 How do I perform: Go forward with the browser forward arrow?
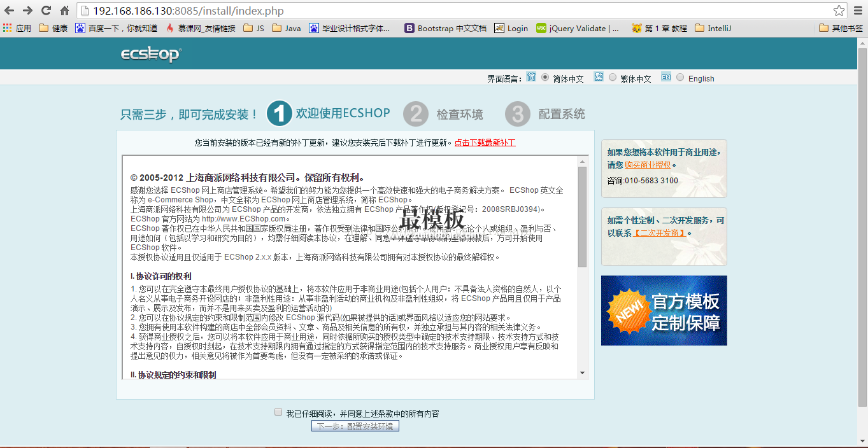tap(27, 10)
